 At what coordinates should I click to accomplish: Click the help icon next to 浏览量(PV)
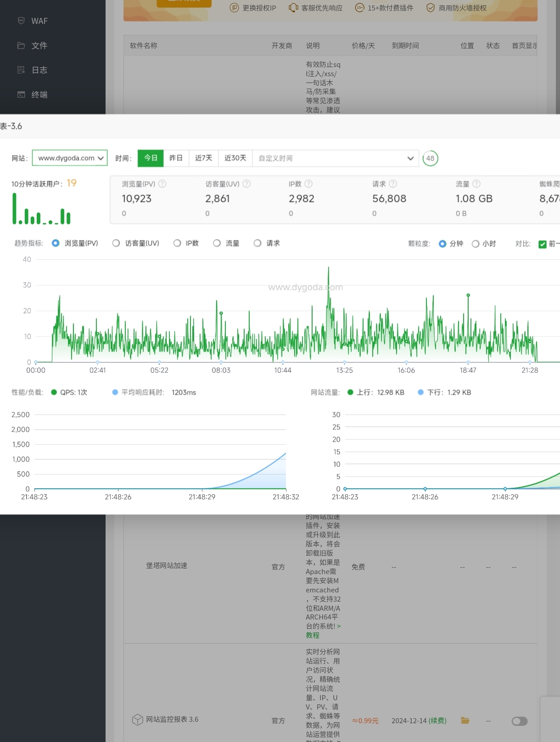pos(162,184)
